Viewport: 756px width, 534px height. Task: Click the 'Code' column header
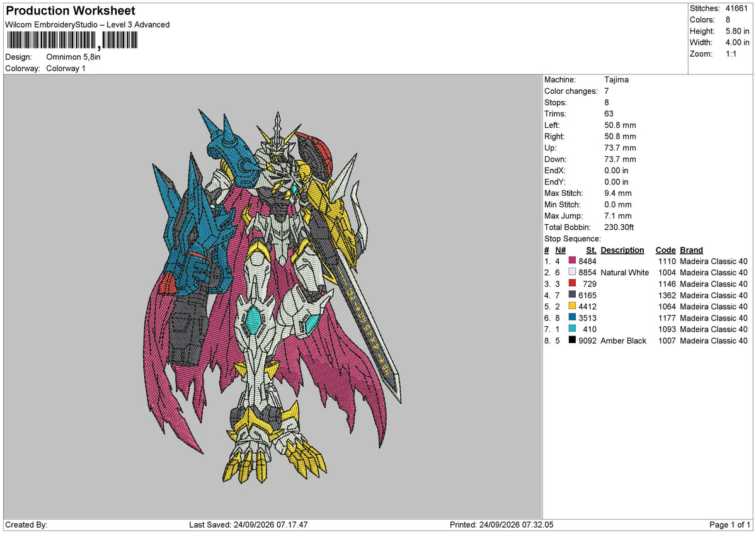[x=665, y=250]
